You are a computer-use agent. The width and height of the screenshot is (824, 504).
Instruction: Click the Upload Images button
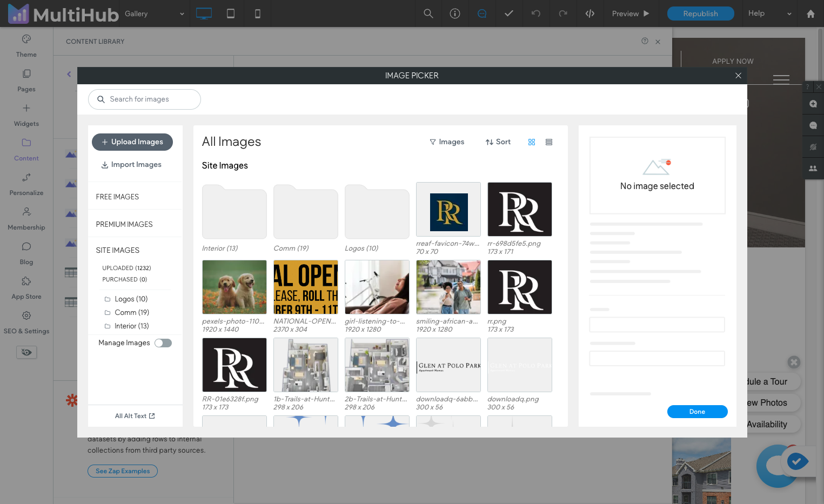132,142
